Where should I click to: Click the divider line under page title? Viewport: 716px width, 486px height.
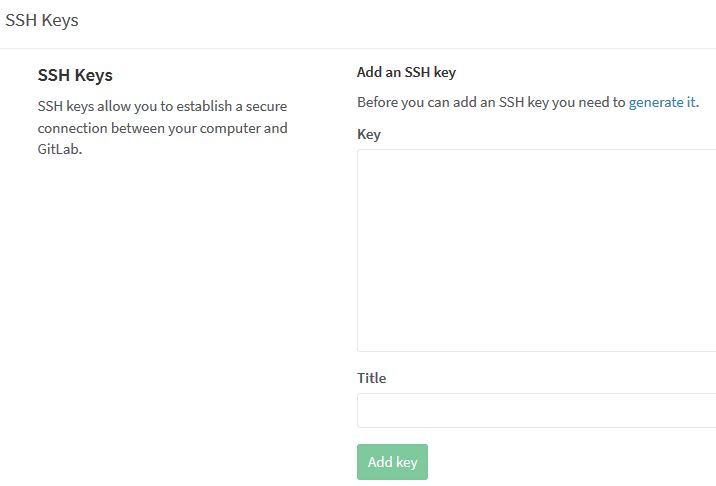pos(358,48)
